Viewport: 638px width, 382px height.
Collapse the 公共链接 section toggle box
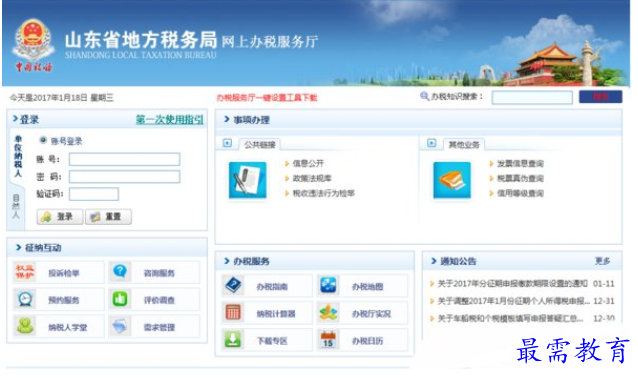227,143
